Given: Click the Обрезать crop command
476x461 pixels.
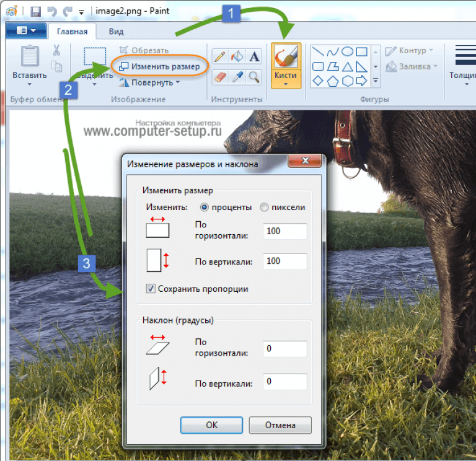Looking at the screenshot, I should 144,50.
